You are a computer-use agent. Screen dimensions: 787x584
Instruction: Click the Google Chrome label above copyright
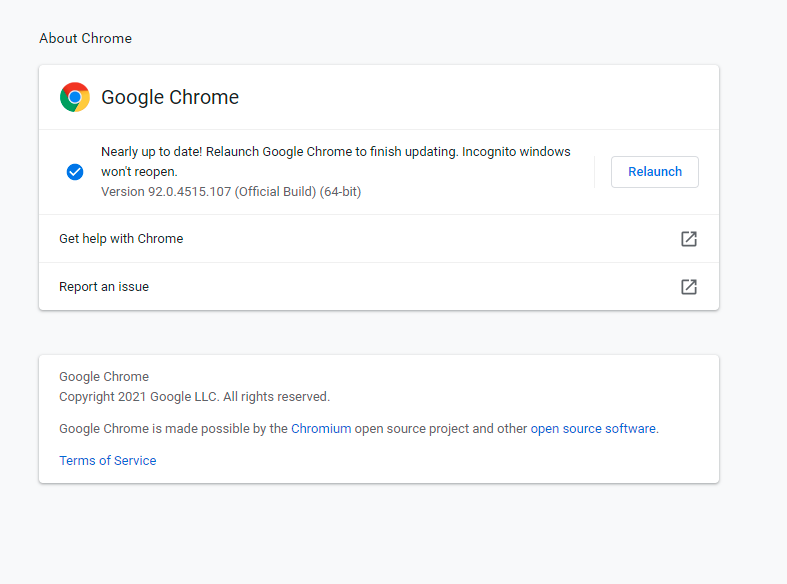coord(104,376)
